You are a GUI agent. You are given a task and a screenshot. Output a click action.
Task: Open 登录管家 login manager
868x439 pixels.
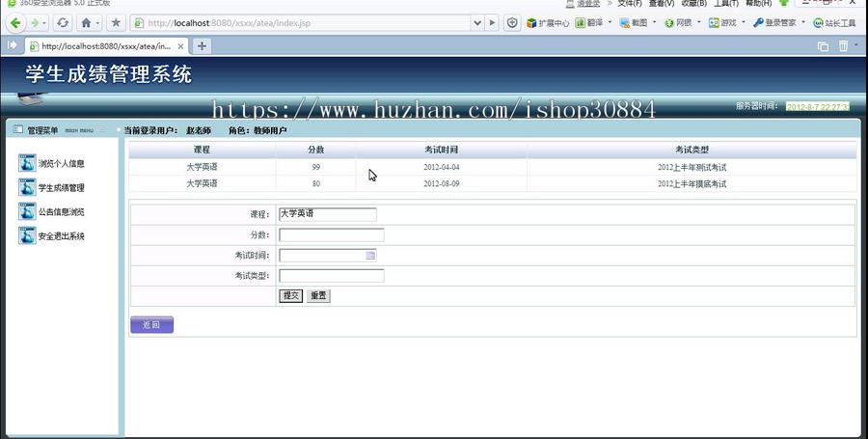pyautogui.click(x=774, y=23)
